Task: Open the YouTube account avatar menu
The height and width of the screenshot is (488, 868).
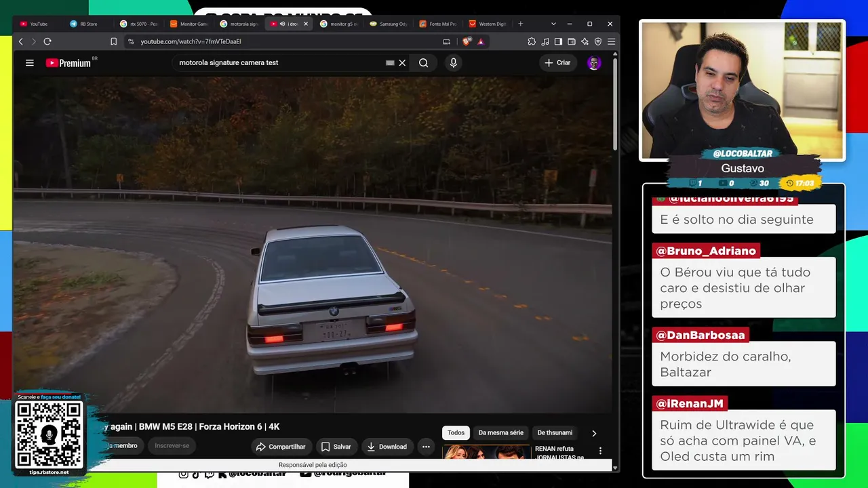Action: (594, 63)
